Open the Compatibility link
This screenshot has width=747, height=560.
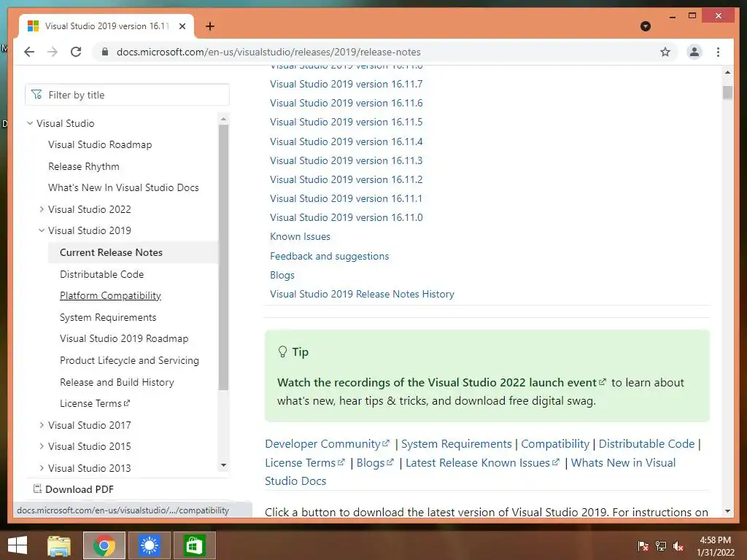pos(555,444)
